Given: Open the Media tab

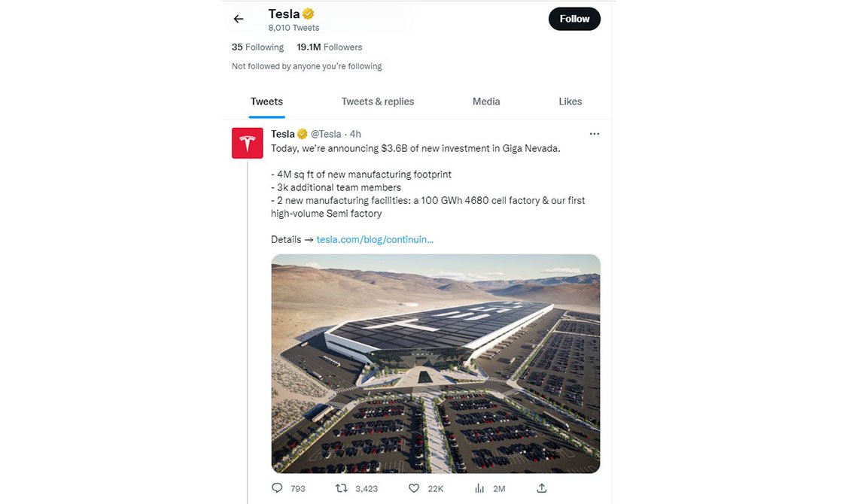Looking at the screenshot, I should coord(486,102).
